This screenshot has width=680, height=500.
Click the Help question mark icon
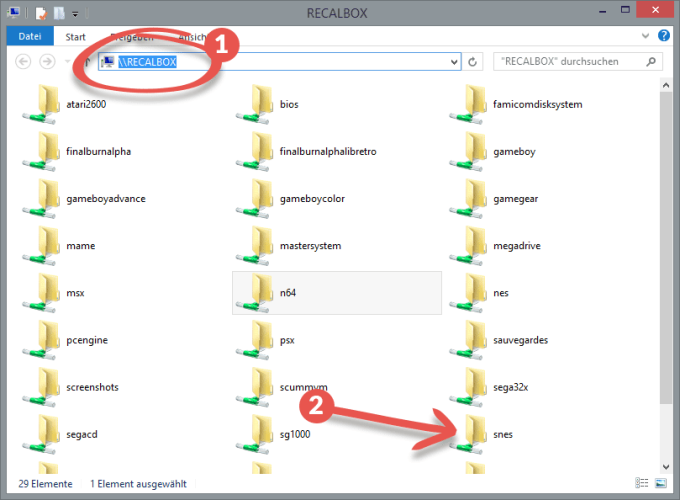(664, 36)
